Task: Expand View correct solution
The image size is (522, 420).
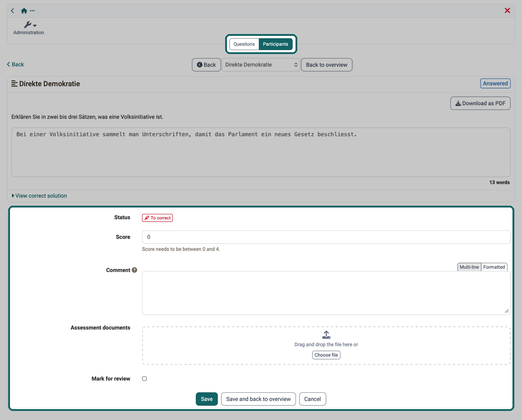Action: pos(39,196)
